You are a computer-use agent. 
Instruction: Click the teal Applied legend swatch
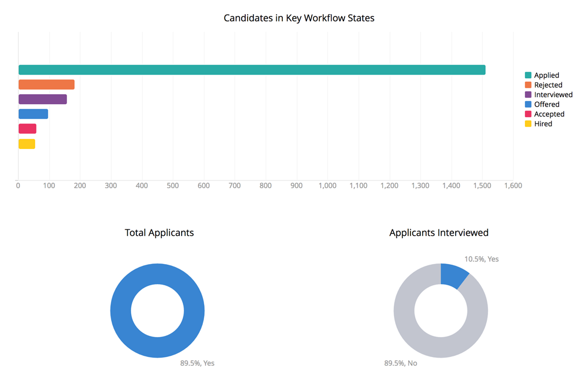(528, 75)
